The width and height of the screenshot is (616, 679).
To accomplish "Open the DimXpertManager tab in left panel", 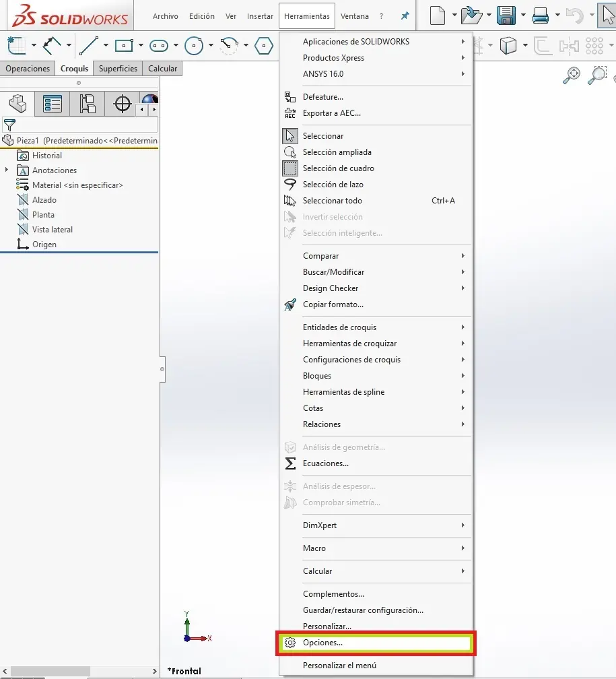I will click(121, 104).
